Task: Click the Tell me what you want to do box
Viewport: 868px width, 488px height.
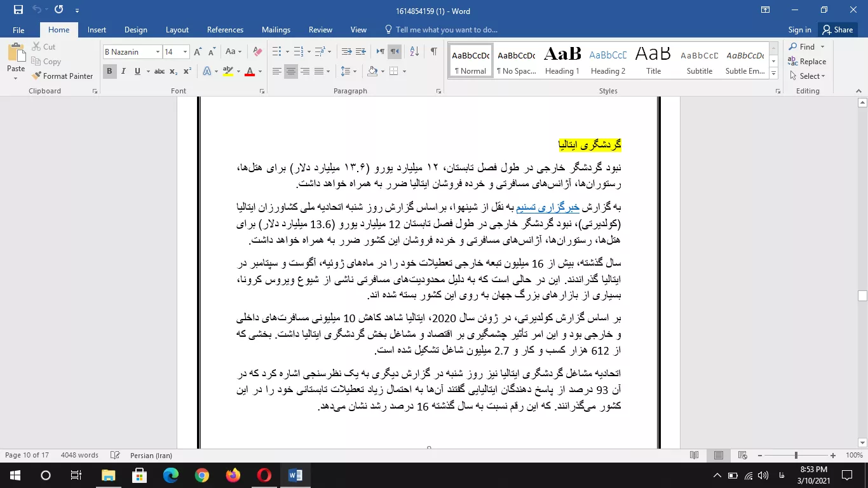Action: [x=441, y=30]
